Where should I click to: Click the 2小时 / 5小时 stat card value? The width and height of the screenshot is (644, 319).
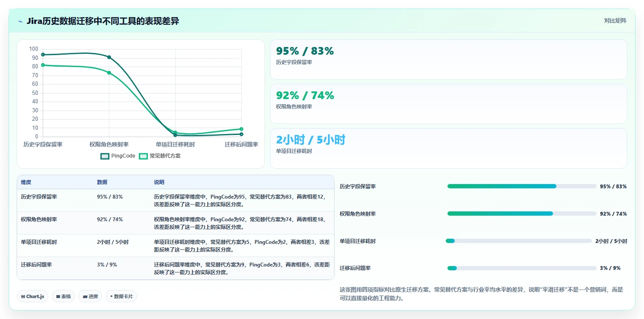(311, 140)
